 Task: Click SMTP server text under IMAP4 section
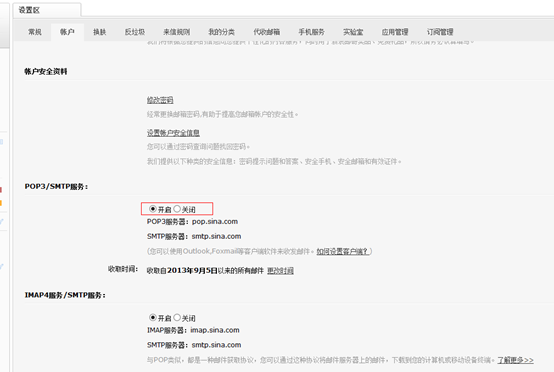pos(194,345)
